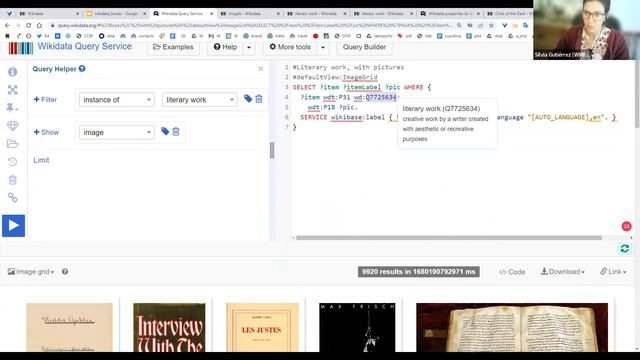Click the diamond icon in the sidebar
Screen dimensions: 640x360
click(13, 126)
